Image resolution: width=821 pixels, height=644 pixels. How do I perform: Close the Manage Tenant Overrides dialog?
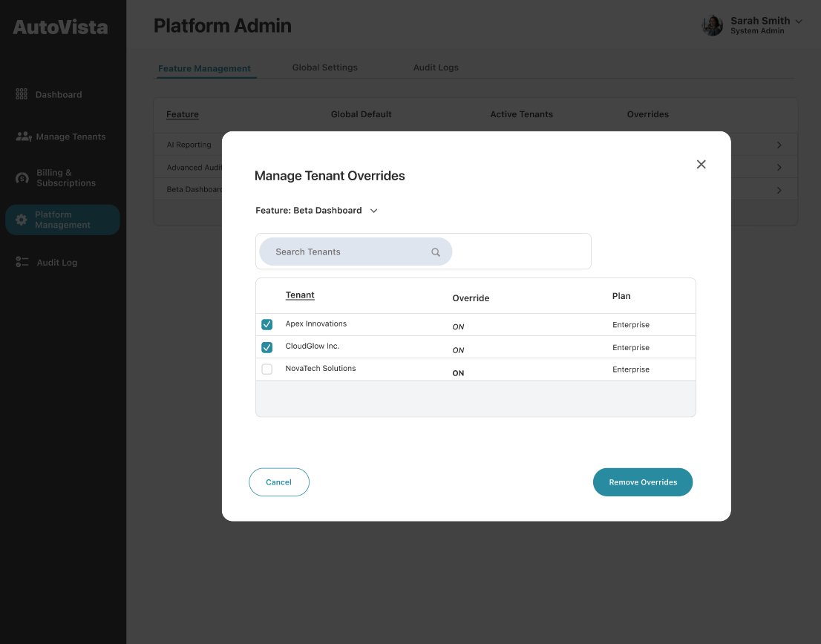(701, 165)
